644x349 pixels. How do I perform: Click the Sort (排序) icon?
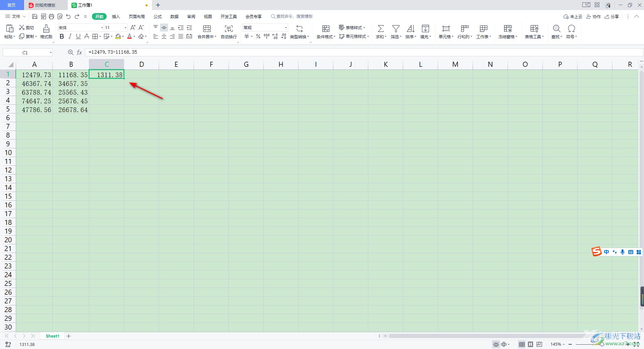tap(411, 29)
